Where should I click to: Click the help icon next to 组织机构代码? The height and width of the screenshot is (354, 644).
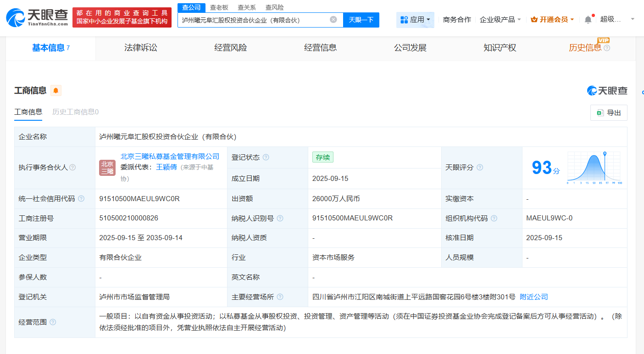coord(494,218)
